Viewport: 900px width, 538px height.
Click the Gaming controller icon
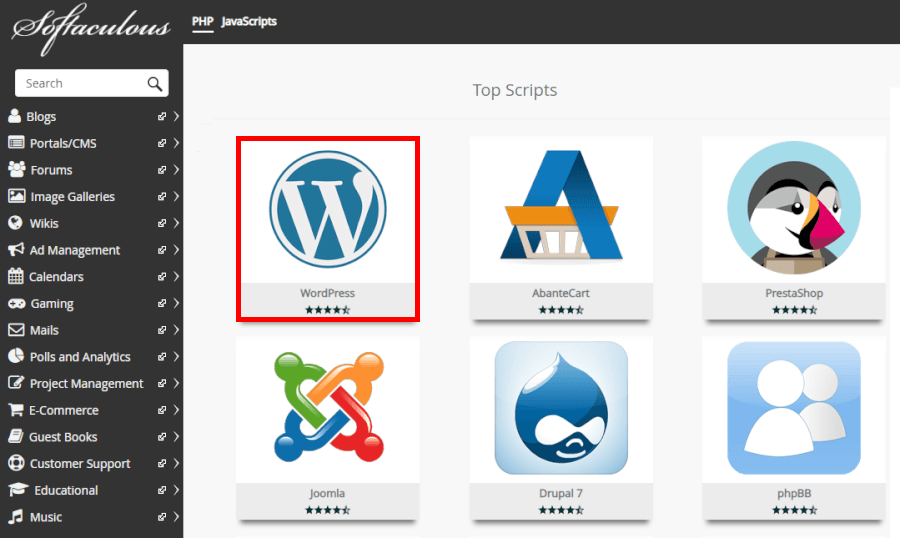point(17,303)
